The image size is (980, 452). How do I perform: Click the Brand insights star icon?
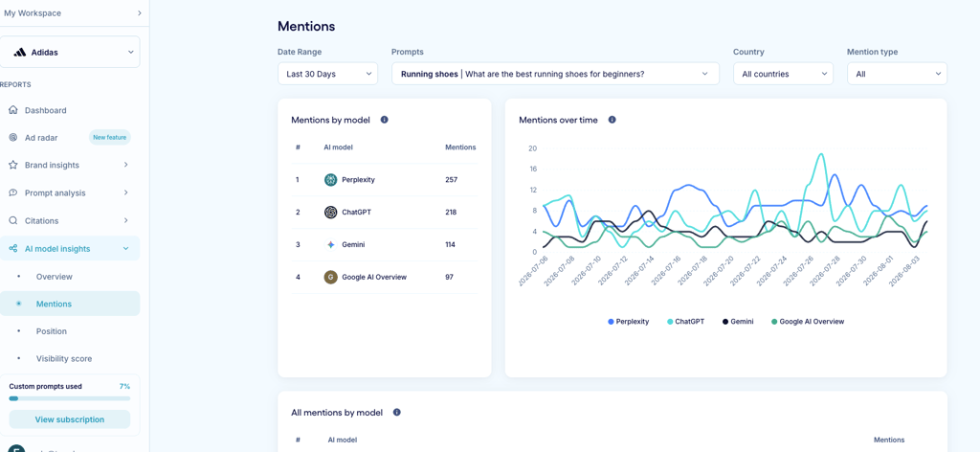[13, 165]
